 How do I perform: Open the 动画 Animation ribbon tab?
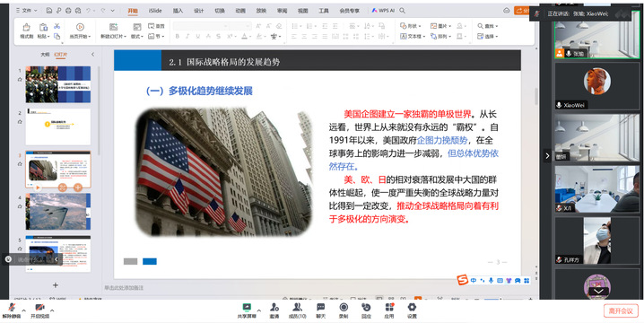click(240, 11)
